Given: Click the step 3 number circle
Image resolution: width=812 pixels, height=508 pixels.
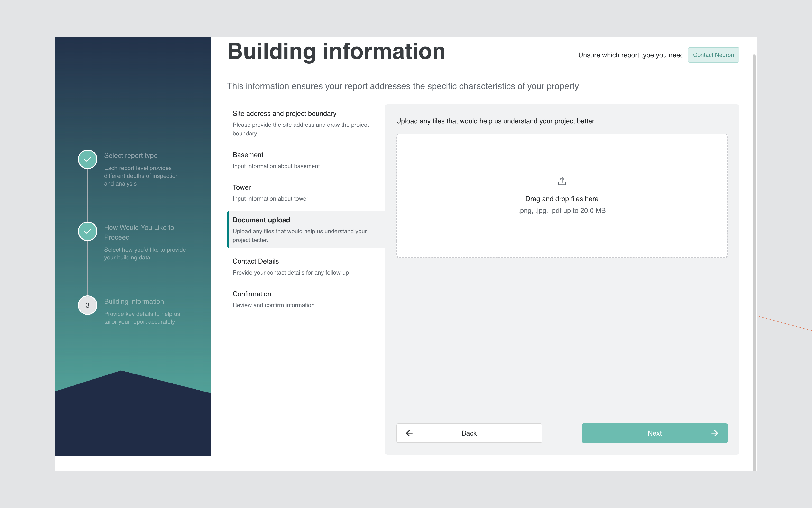Looking at the screenshot, I should pyautogui.click(x=87, y=305).
